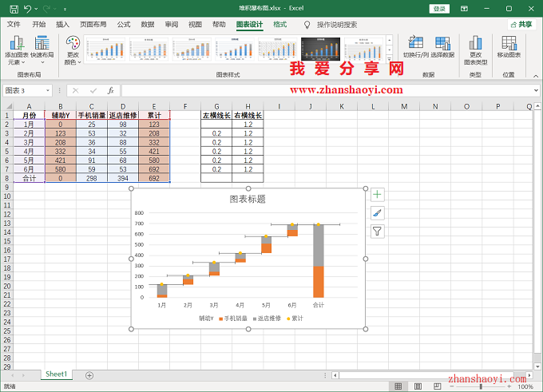Add a new sheet with plus icon
The height and width of the screenshot is (392, 543).
point(89,375)
